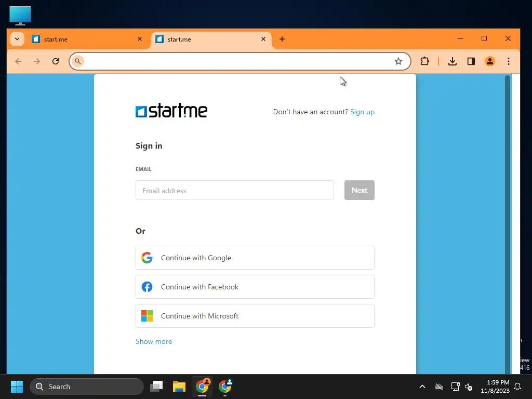The width and height of the screenshot is (532, 399).
Task: Open the second Chrome taskbar icon
Action: click(225, 387)
